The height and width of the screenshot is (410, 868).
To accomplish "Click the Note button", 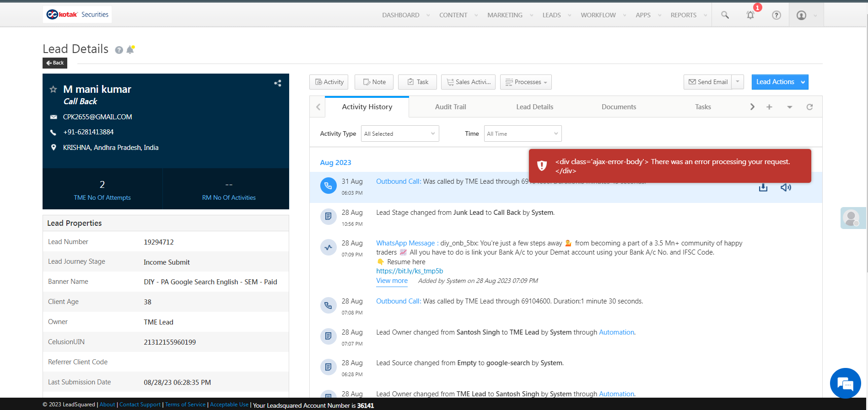I will tap(374, 82).
